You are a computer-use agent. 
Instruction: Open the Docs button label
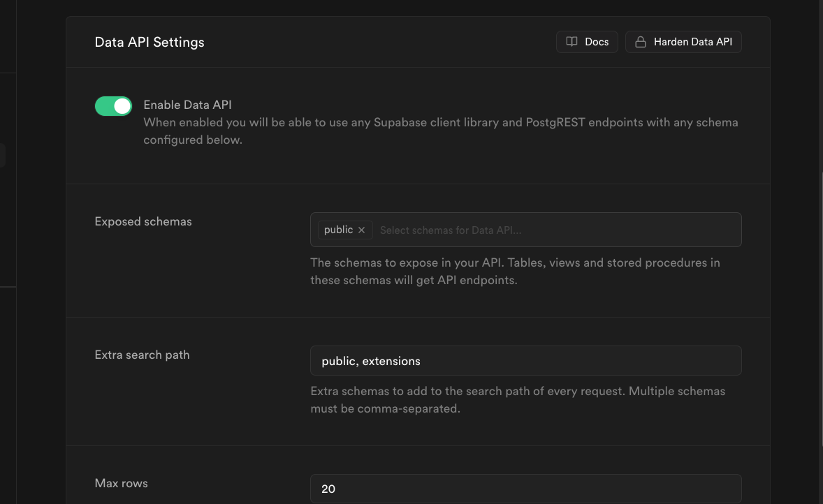[x=597, y=42]
